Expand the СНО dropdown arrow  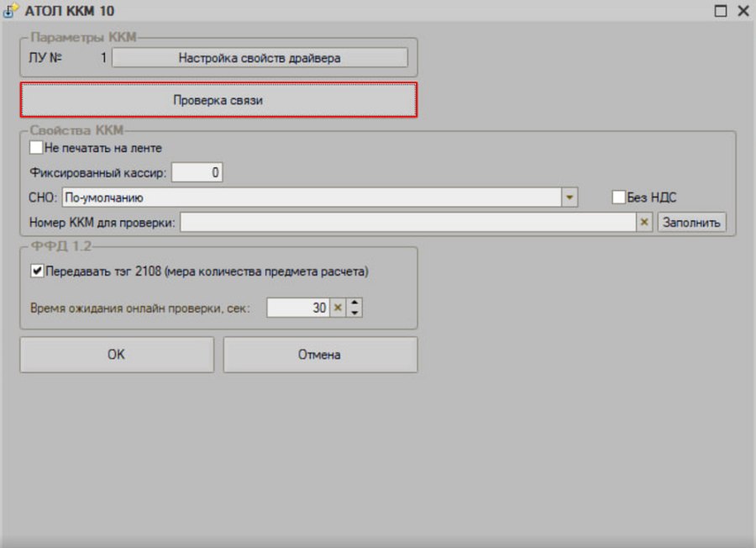570,198
